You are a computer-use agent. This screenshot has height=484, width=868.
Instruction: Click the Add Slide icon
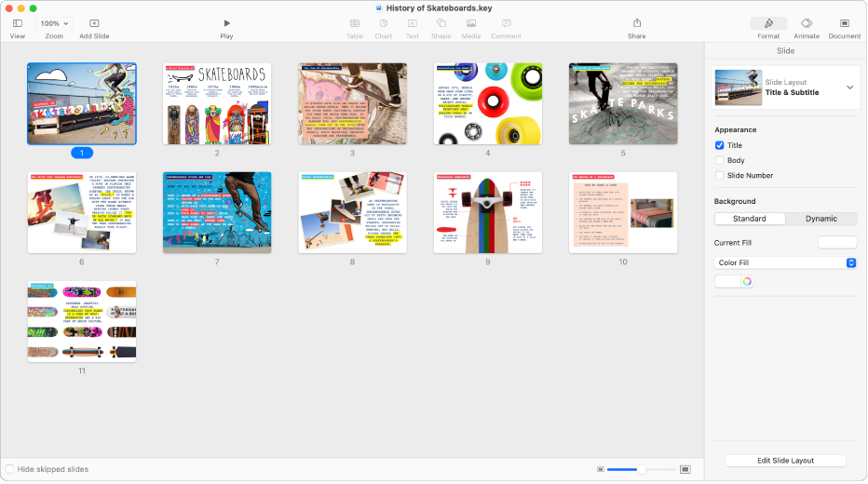[x=94, y=23]
